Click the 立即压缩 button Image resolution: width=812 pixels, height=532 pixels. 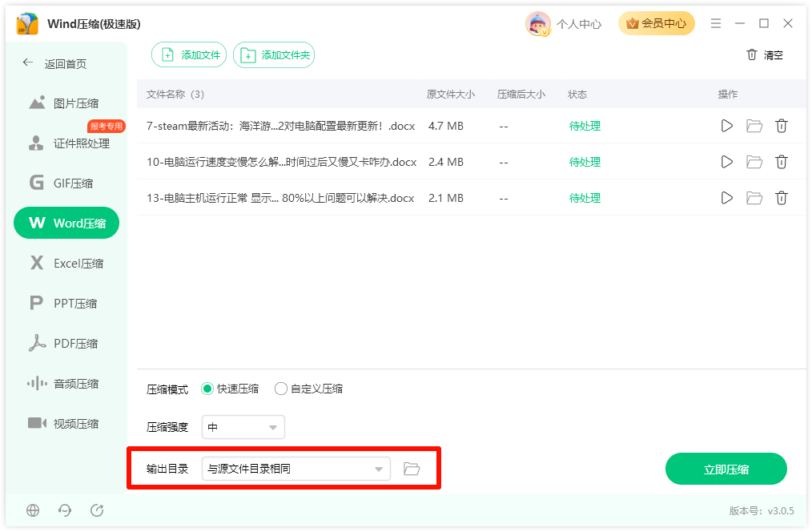point(726,469)
